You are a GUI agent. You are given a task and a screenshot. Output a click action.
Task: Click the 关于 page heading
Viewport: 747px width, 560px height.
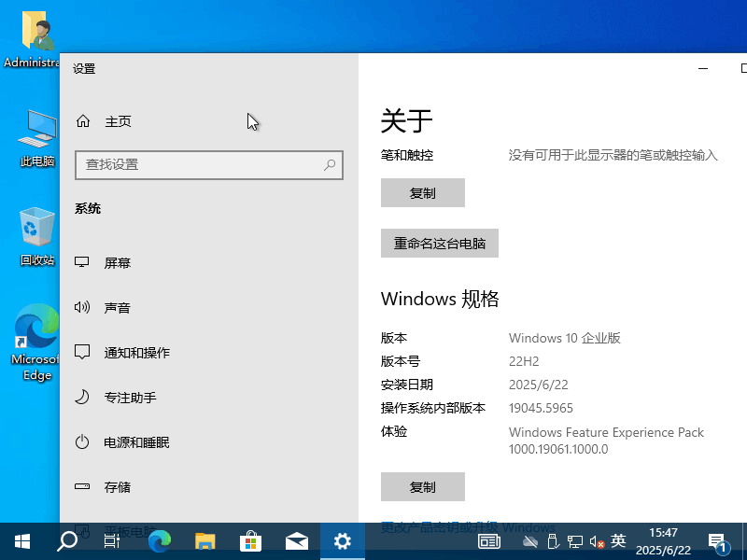click(406, 120)
